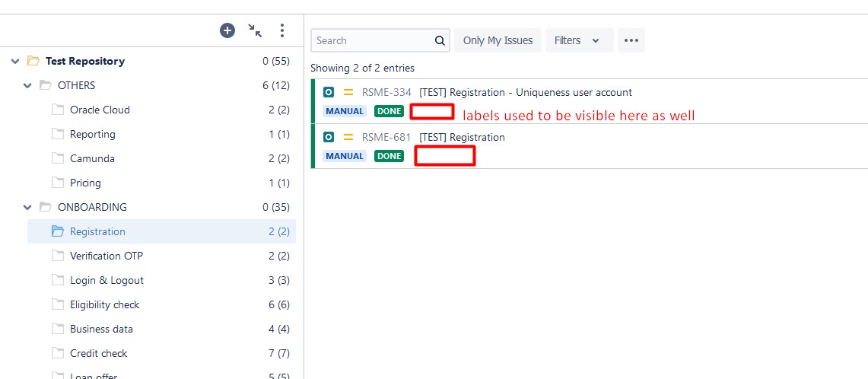The image size is (868, 379).
Task: Click the Test Repository count 0 (55)
Action: [x=276, y=61]
